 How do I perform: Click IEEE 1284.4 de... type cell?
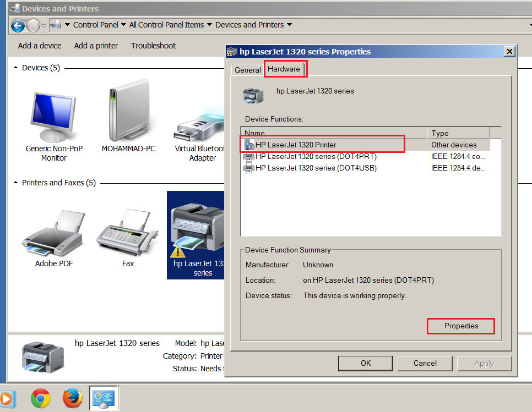(458, 168)
